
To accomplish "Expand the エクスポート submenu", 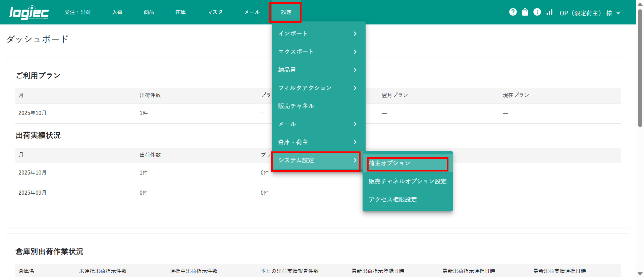I will (318, 52).
